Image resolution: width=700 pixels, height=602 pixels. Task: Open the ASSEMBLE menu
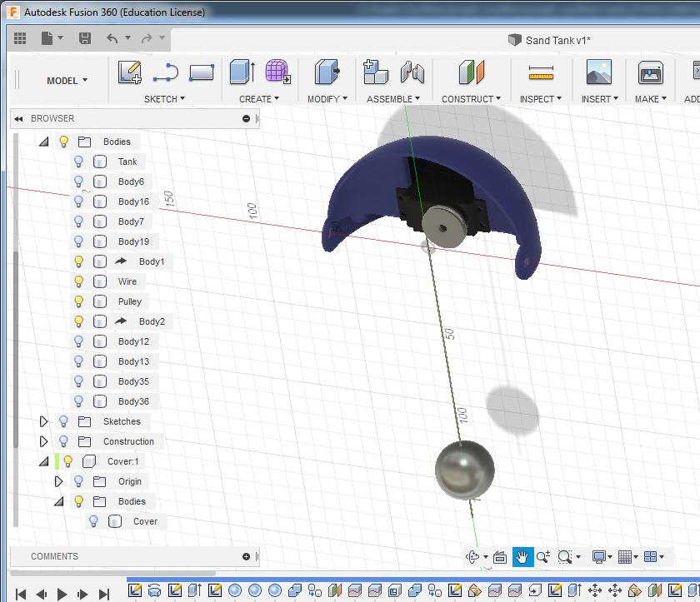coord(393,99)
